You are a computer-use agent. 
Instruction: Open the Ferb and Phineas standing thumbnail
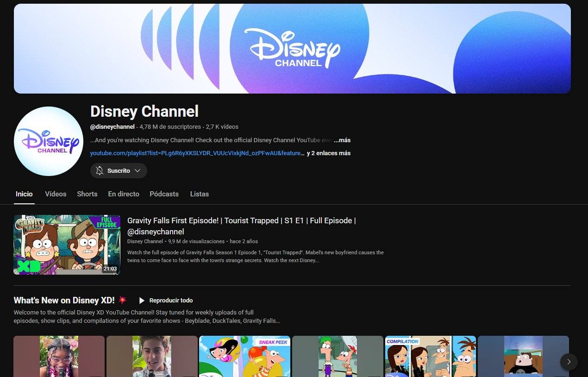338,356
